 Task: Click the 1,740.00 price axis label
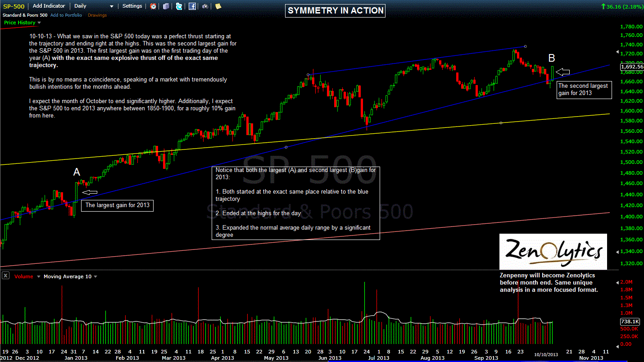[631, 45]
